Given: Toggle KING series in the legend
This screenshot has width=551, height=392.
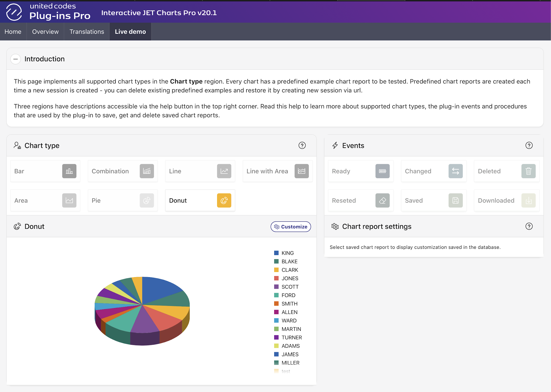Looking at the screenshot, I should (287, 253).
